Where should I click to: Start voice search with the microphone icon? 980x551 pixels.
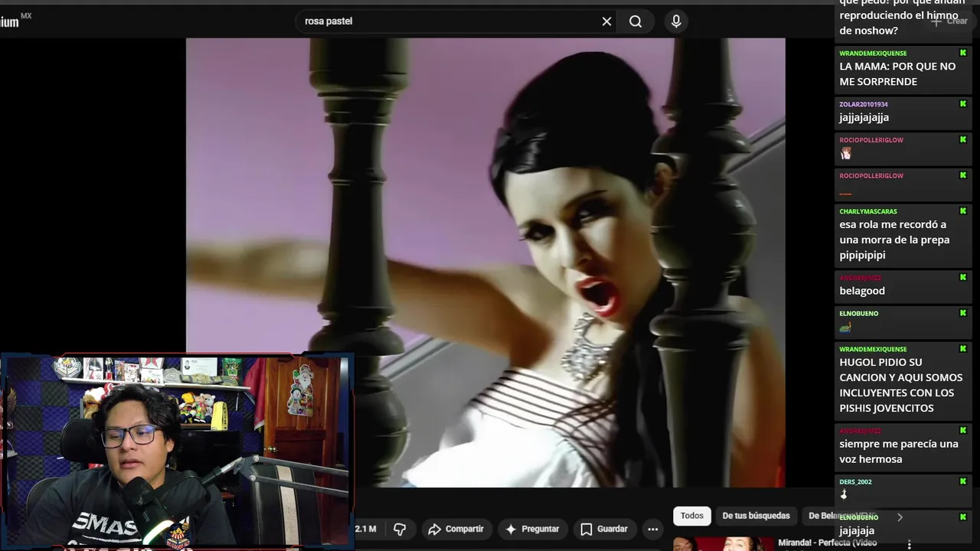pos(676,21)
